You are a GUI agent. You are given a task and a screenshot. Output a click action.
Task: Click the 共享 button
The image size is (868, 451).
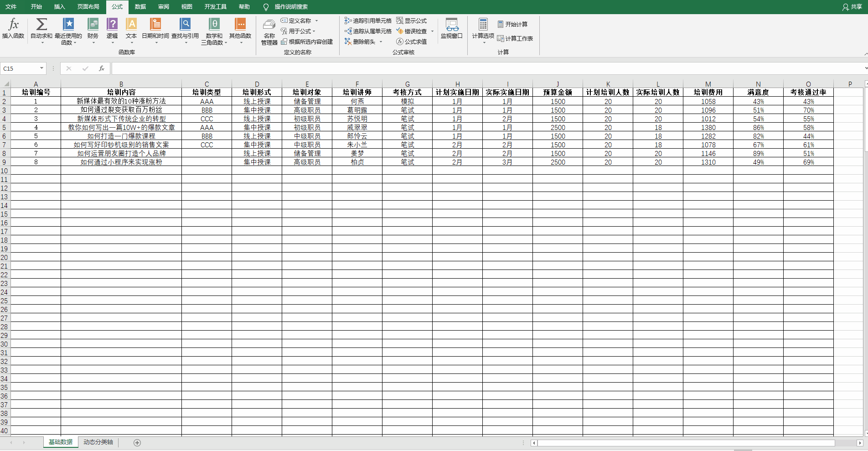point(852,7)
